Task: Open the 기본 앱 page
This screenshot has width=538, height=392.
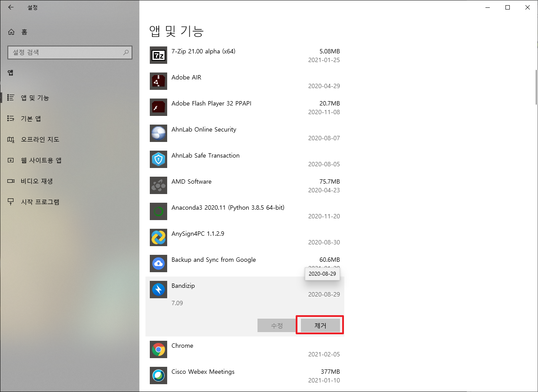Action: [x=69, y=119]
